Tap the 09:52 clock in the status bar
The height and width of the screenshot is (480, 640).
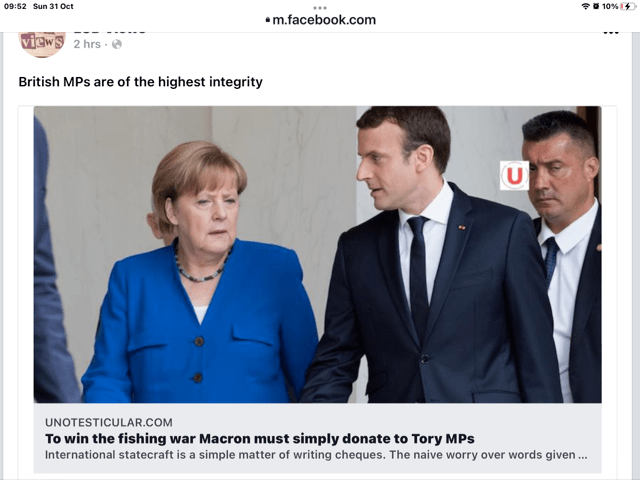coord(15,6)
